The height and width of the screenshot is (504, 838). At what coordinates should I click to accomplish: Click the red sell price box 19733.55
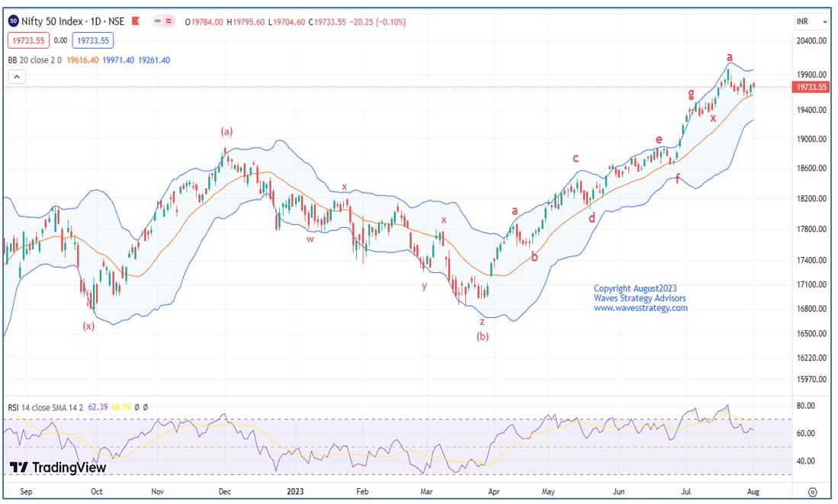click(28, 40)
